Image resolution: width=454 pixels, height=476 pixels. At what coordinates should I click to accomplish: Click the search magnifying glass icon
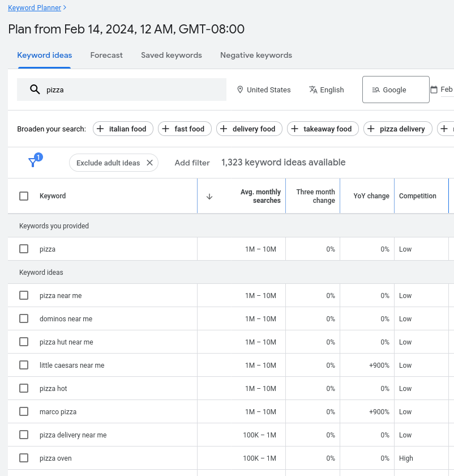point(35,90)
